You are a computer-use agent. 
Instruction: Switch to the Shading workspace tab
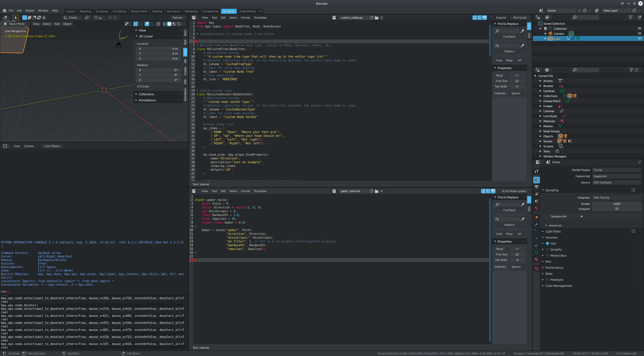[157, 11]
